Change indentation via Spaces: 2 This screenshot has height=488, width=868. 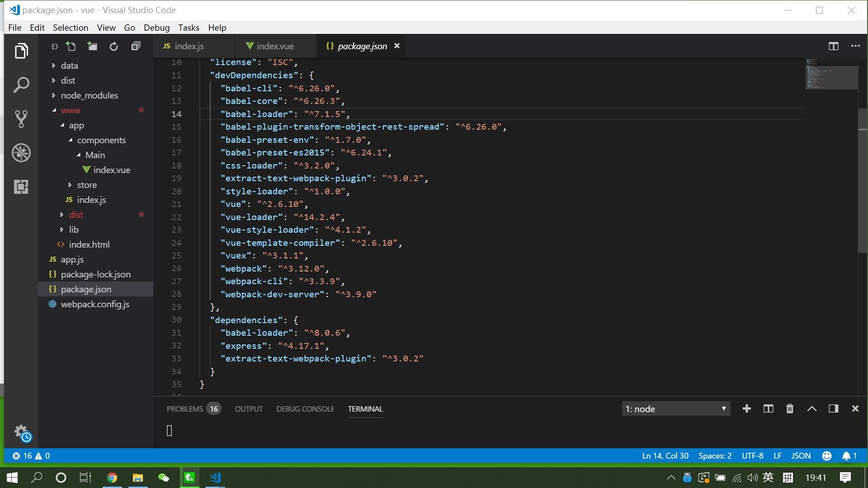(715, 456)
